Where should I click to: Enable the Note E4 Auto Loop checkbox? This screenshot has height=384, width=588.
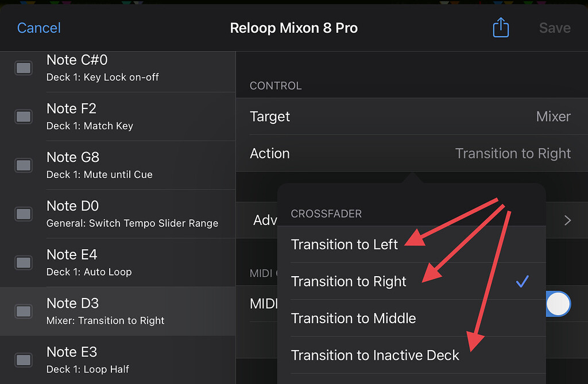(23, 262)
